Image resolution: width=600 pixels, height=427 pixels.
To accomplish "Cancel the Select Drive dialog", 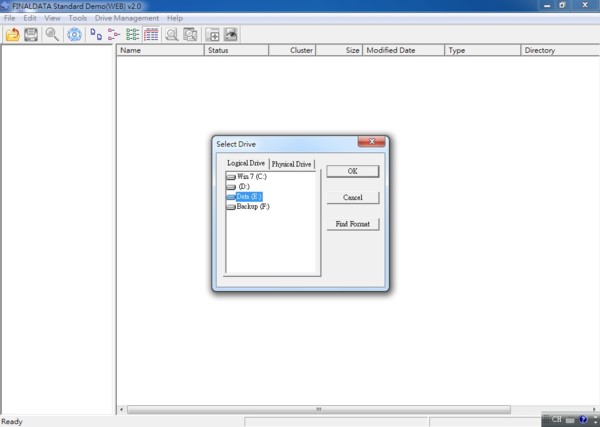I will click(x=352, y=197).
